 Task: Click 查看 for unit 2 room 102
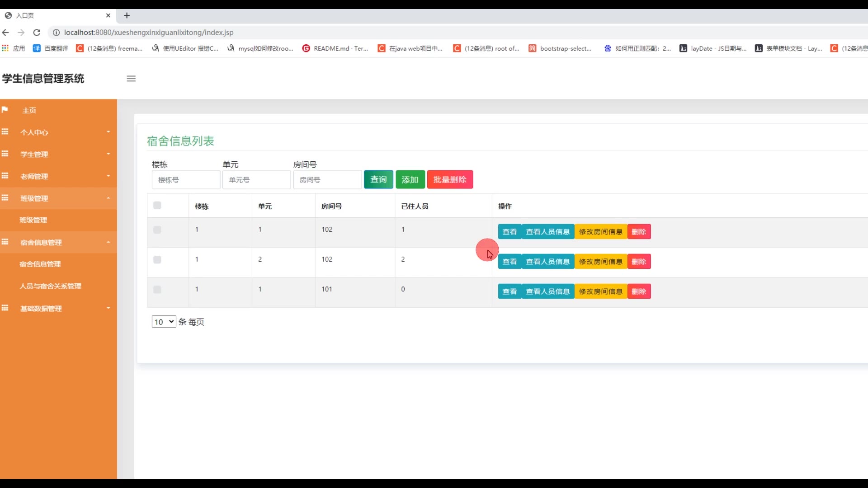pos(509,262)
